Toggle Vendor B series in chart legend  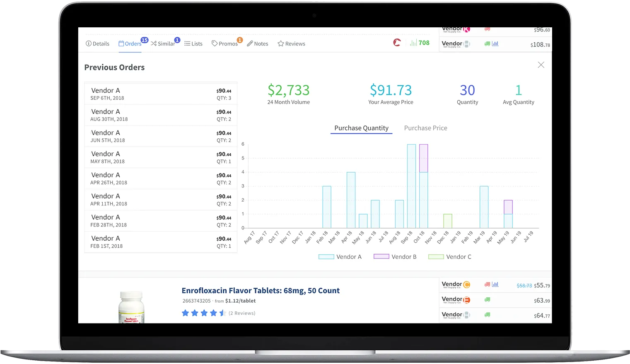pos(395,257)
